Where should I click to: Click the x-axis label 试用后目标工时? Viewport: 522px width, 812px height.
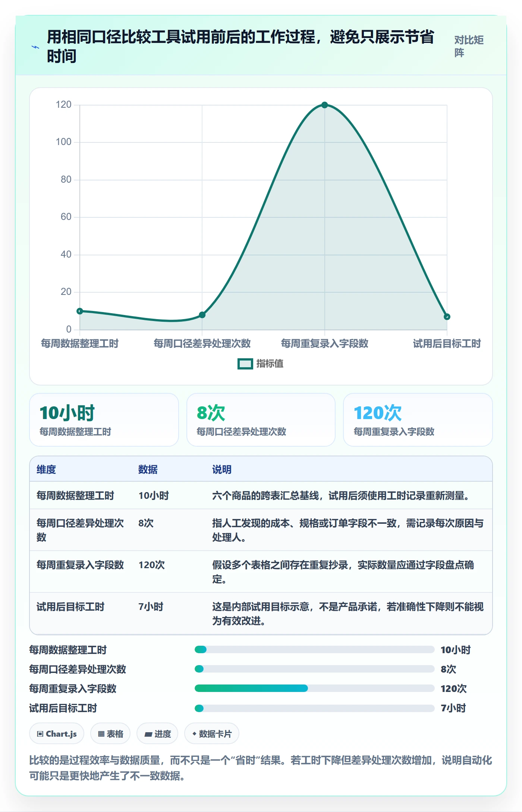pos(447,343)
